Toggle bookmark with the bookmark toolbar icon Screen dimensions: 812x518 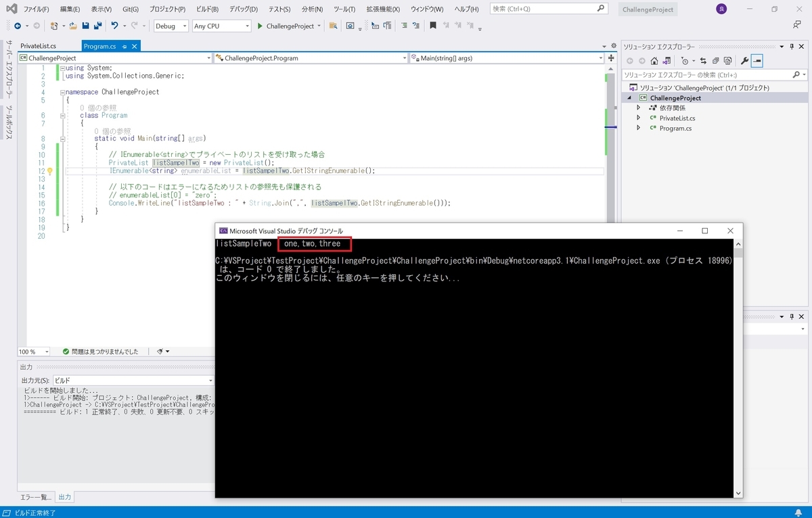(x=433, y=26)
